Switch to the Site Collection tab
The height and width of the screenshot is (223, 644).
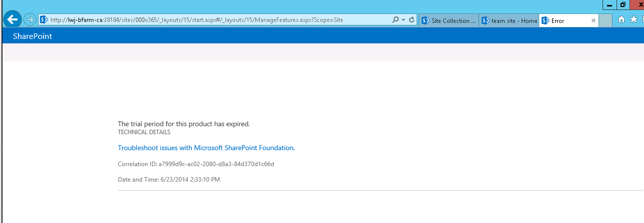(448, 20)
